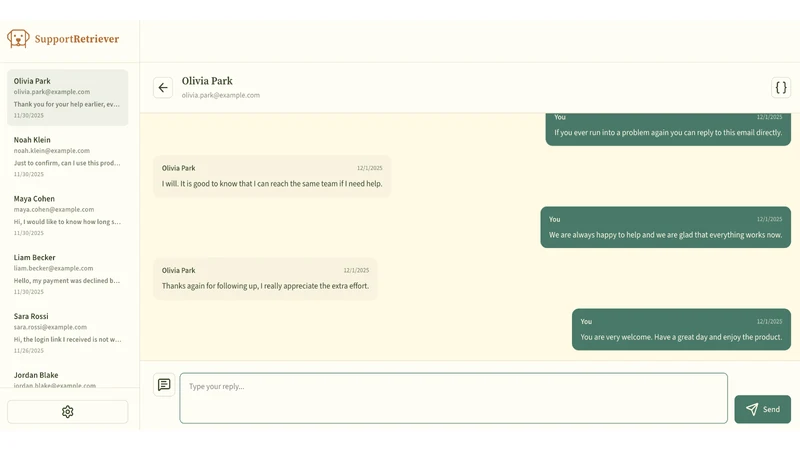This screenshot has width=800, height=450.
Task: Click the Olivia Park name in conversation header
Action: point(207,81)
